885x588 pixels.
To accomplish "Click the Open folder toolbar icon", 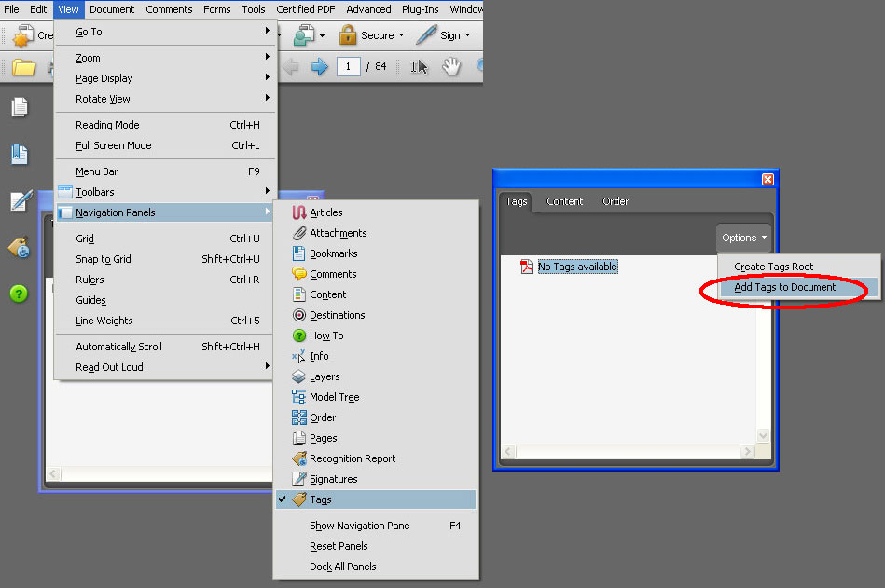I will click(23, 67).
